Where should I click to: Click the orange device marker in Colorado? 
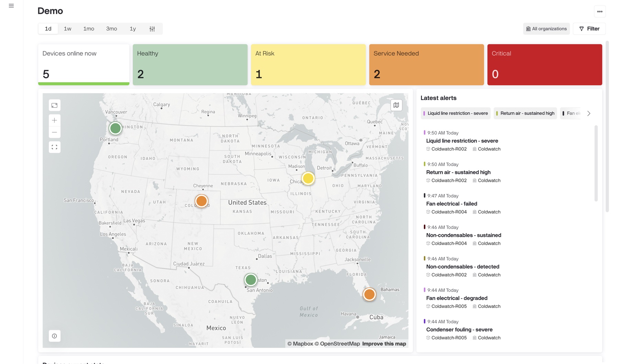pyautogui.click(x=202, y=201)
